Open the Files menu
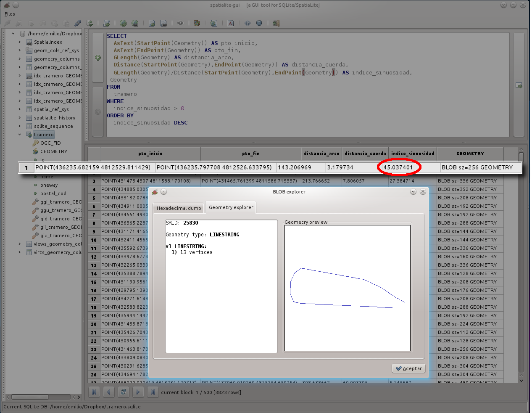Viewport: 532px width, 413px height. click(10, 14)
